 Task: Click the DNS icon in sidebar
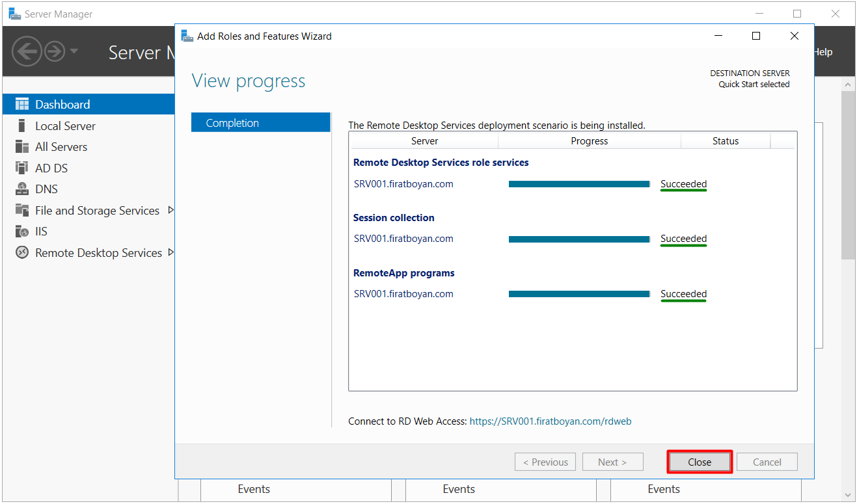click(x=22, y=189)
